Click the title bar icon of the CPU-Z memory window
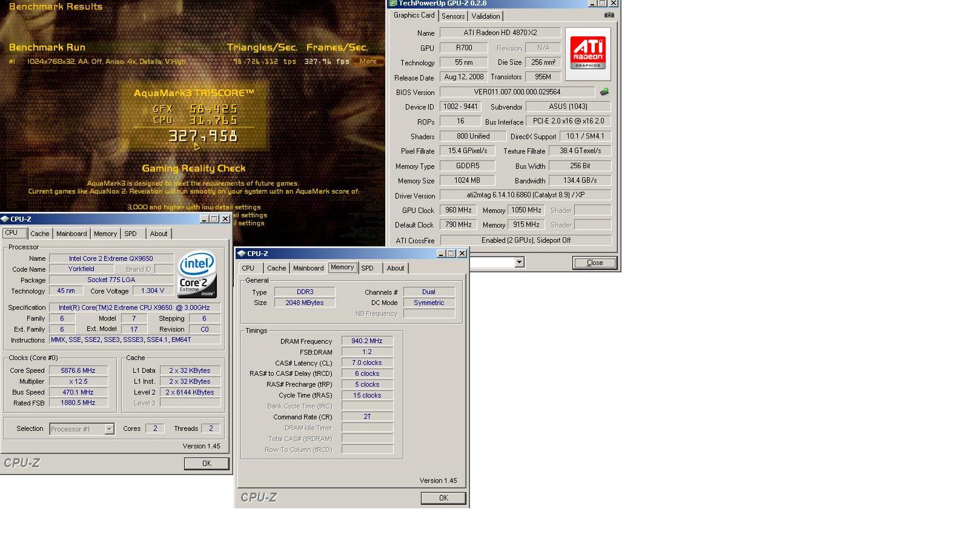980x538 pixels. click(242, 254)
